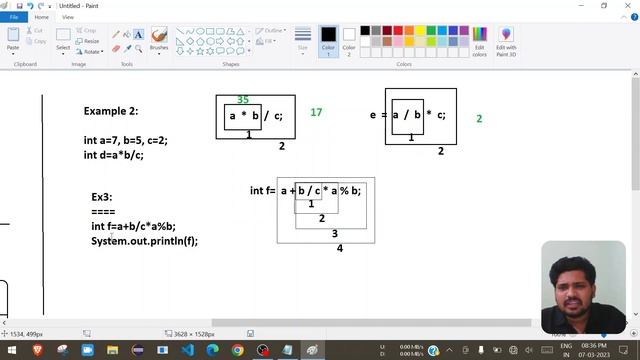Choose the Rectangle shape
This screenshot has height=360, width=640.
(210, 31)
